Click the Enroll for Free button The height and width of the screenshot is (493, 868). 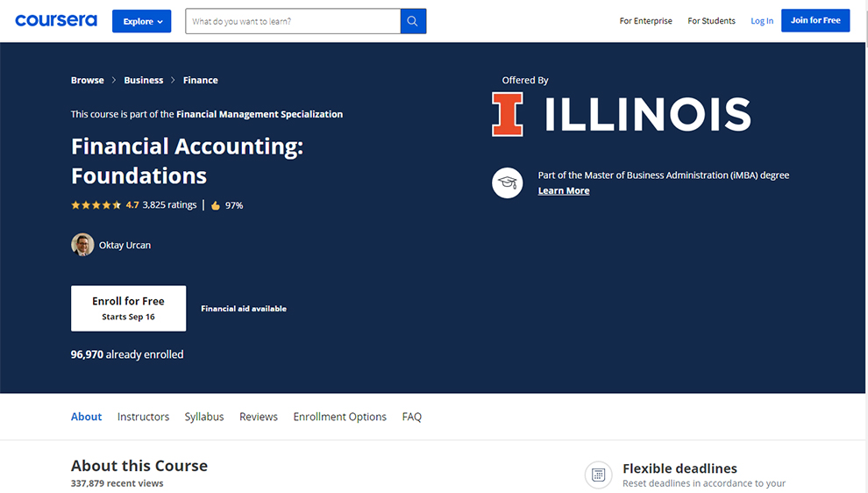click(128, 309)
